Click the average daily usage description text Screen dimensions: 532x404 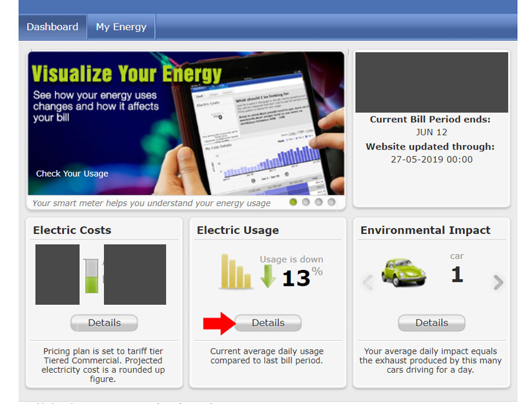[267, 356]
